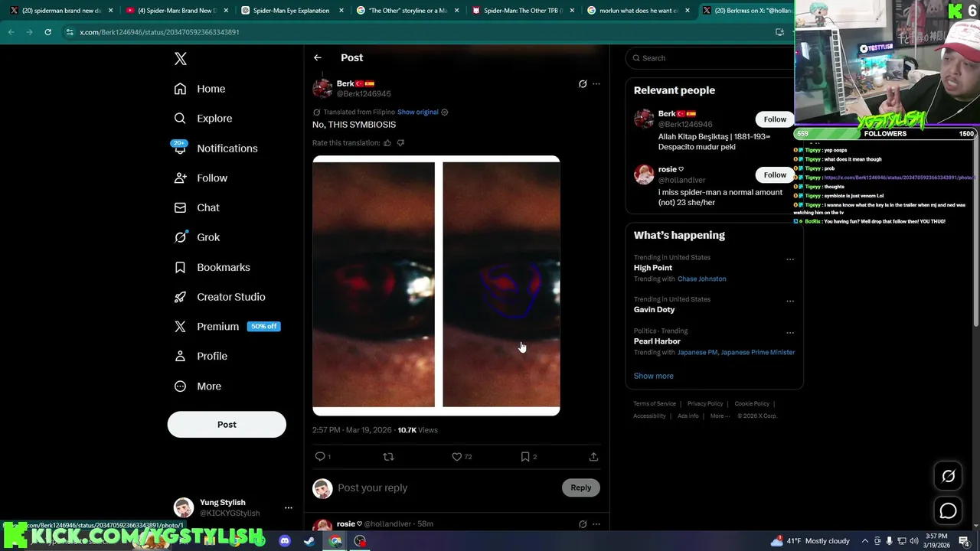Click the white Post button in sidebar
Image resolution: width=980 pixels, height=551 pixels.
[227, 425]
